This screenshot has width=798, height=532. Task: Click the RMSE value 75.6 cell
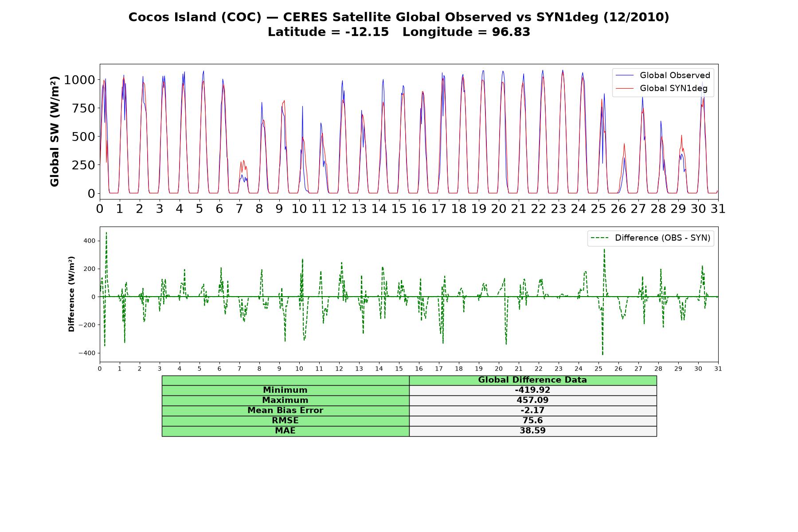click(x=532, y=421)
